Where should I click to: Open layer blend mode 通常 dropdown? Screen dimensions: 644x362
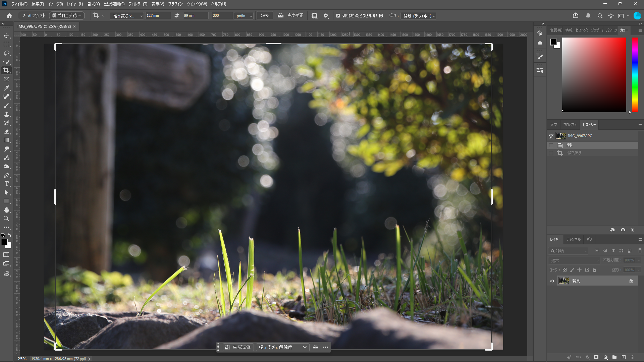pyautogui.click(x=574, y=260)
